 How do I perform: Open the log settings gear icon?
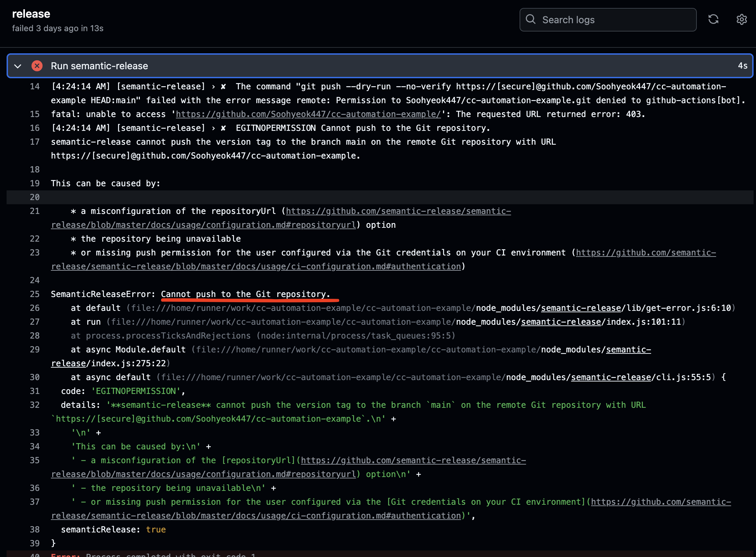(741, 19)
